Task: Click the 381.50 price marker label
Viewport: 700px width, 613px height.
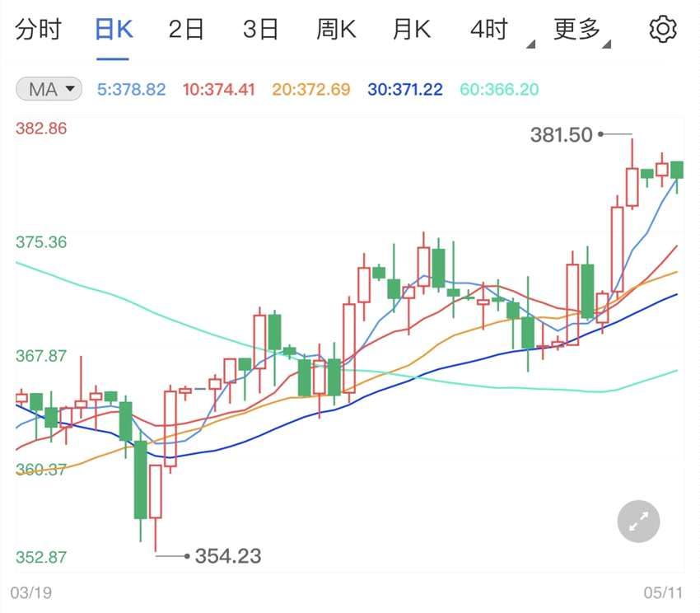Action: coord(563,134)
